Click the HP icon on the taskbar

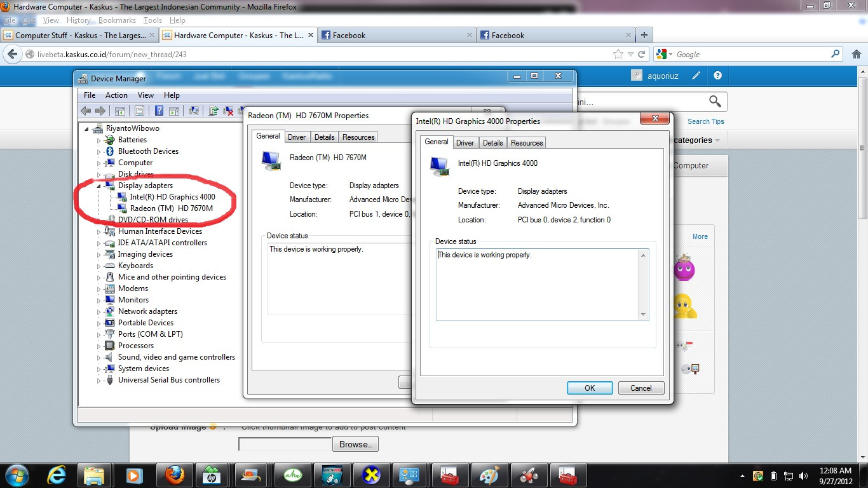point(211,475)
